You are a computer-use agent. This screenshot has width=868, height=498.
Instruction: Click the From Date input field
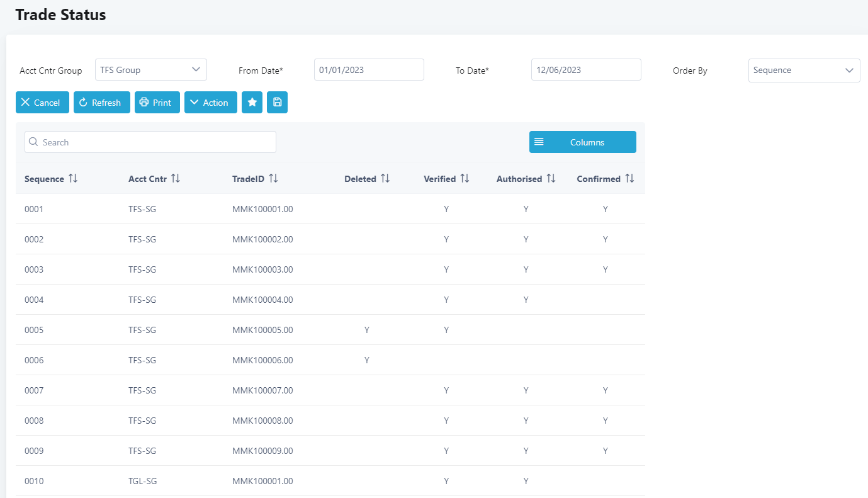pyautogui.click(x=369, y=70)
